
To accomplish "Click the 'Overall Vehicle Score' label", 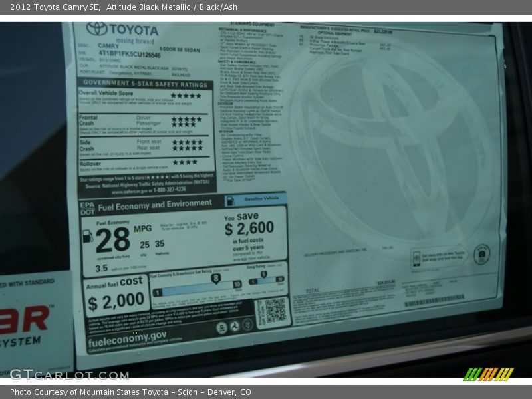I will (x=106, y=93).
